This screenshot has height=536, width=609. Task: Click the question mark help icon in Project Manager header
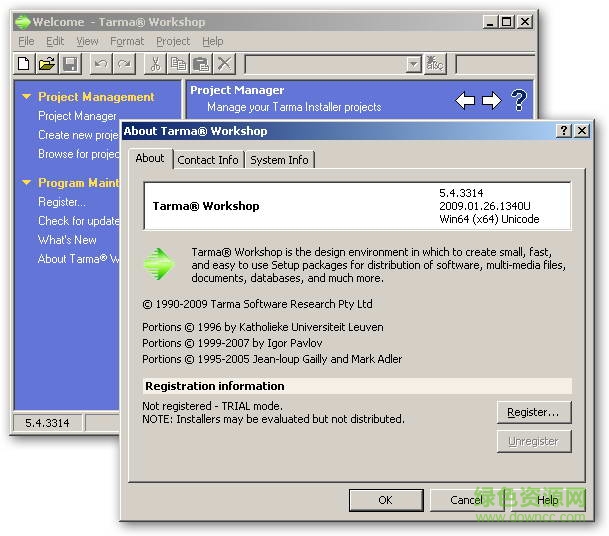coord(519,100)
